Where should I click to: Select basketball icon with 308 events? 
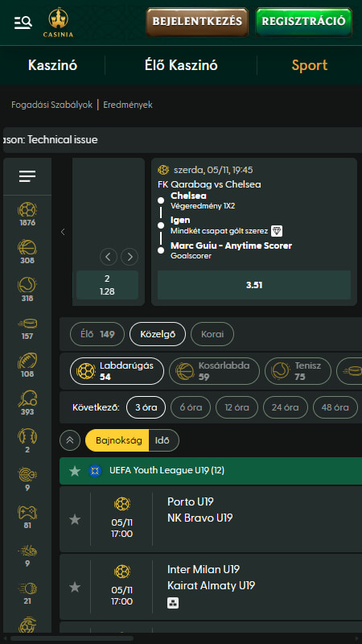click(x=27, y=248)
